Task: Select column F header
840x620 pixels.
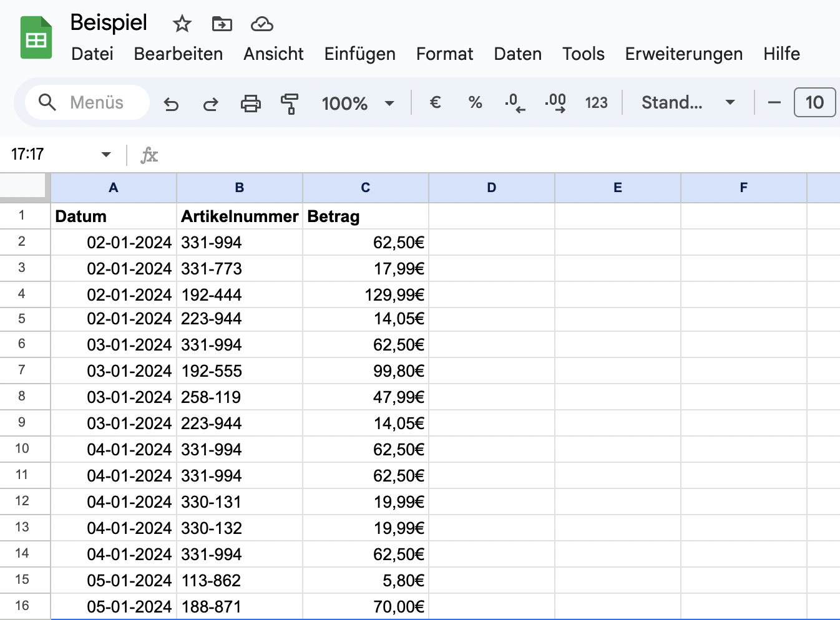Action: tap(744, 188)
